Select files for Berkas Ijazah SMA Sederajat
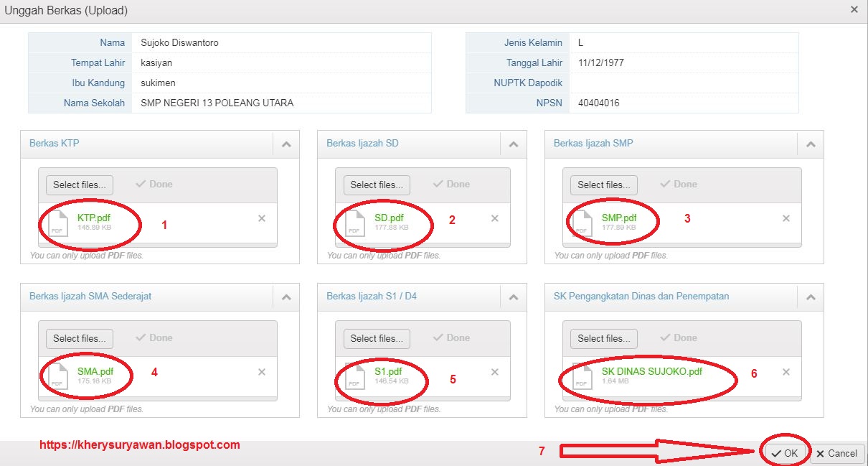 coord(80,338)
